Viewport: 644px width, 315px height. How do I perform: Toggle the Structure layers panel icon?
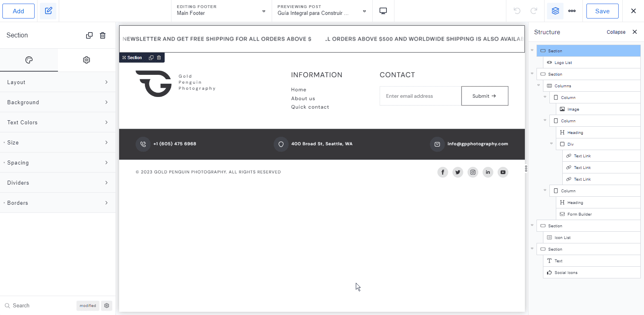pos(555,11)
